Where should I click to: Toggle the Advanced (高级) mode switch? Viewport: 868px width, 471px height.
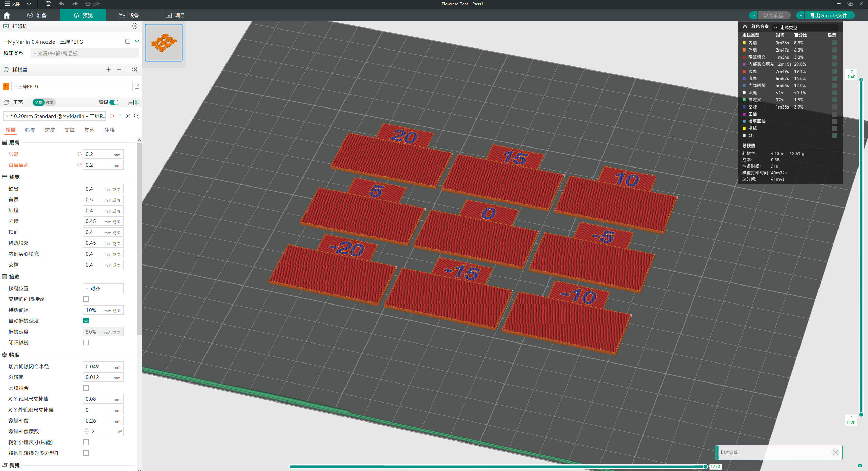pos(114,102)
